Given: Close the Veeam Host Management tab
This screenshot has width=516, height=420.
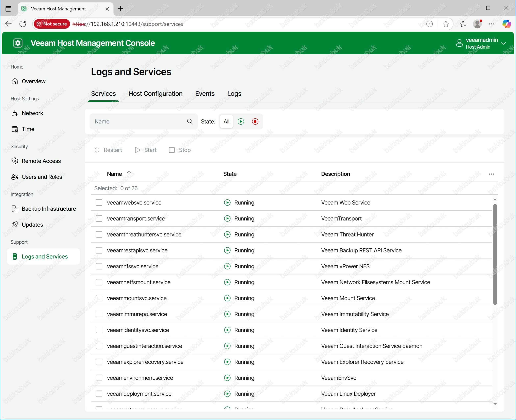Looking at the screenshot, I should coord(107,9).
